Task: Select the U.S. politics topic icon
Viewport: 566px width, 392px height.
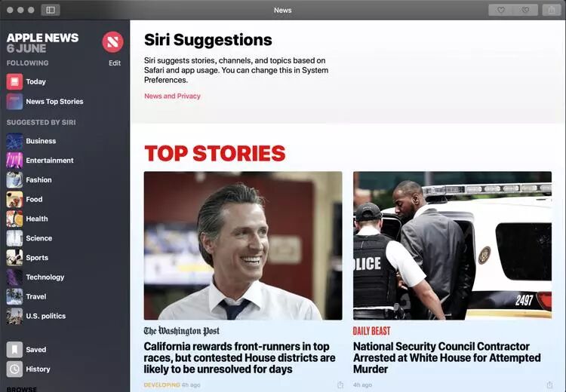Action: (14, 317)
